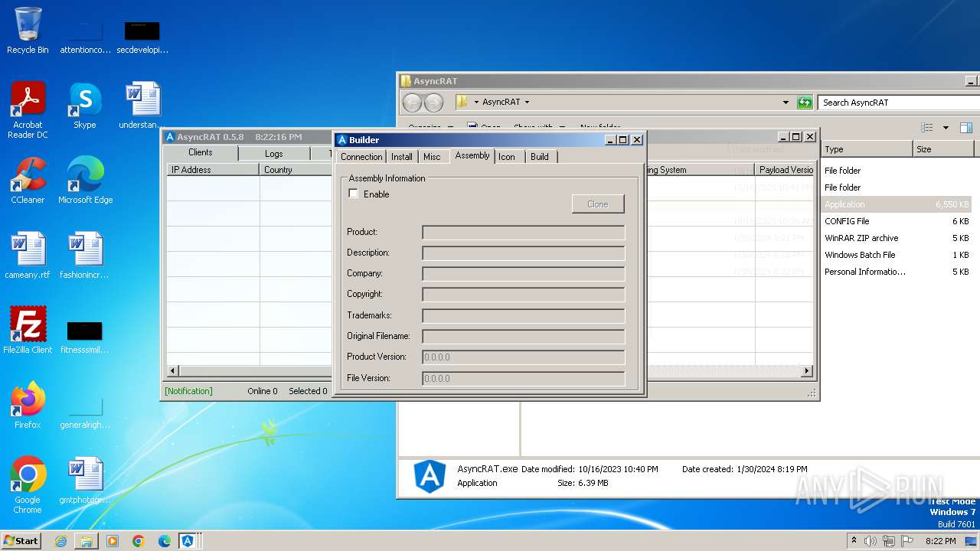Click the Internet Explorer taskbar icon

click(60, 541)
